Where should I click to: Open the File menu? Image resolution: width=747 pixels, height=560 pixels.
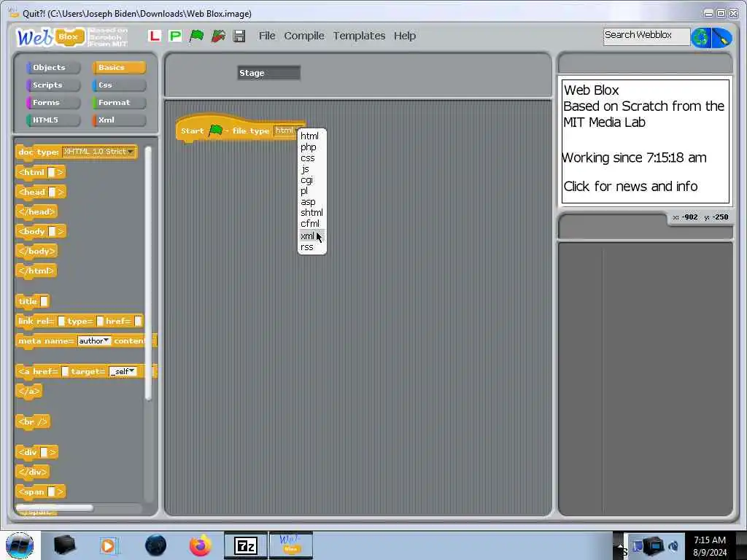267,36
